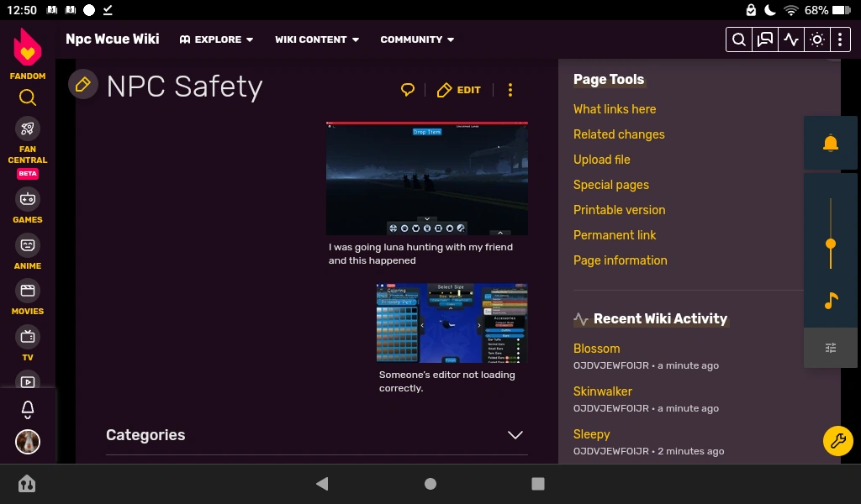Viewport: 861px width, 504px height.
Task: Click the top bar wiki search icon
Action: [739, 39]
